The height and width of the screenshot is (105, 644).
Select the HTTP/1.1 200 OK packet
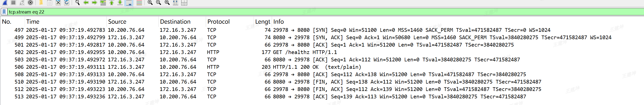coord(317,67)
